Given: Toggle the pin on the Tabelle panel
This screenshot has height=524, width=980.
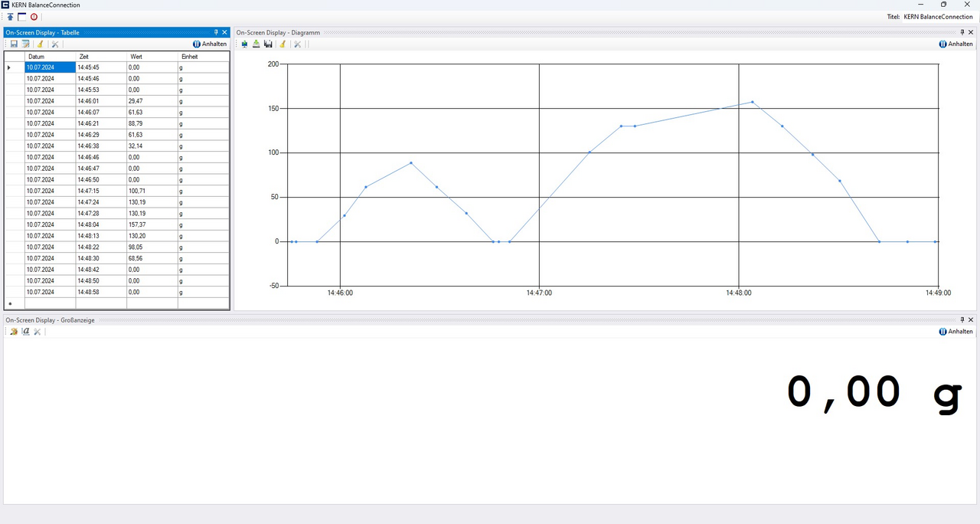Looking at the screenshot, I should click(216, 32).
